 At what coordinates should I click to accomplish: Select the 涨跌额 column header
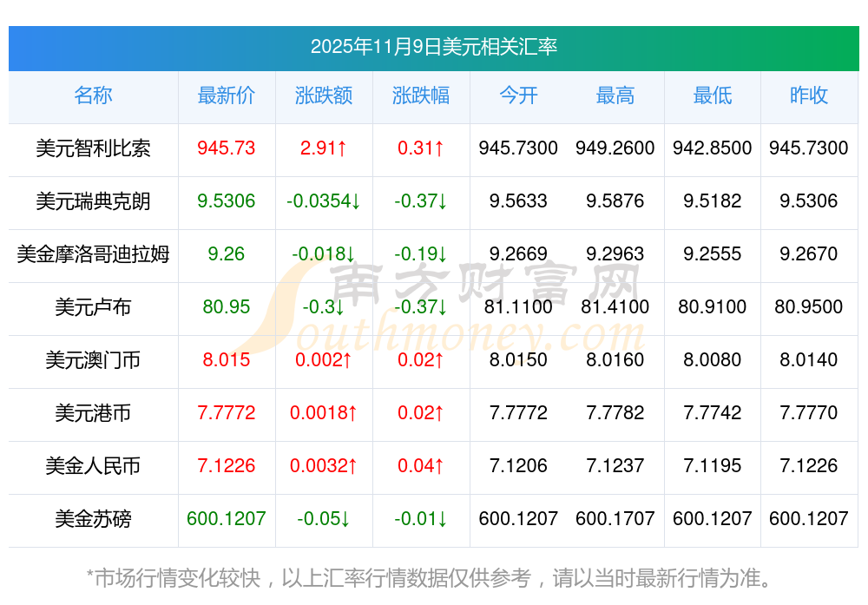tap(323, 95)
